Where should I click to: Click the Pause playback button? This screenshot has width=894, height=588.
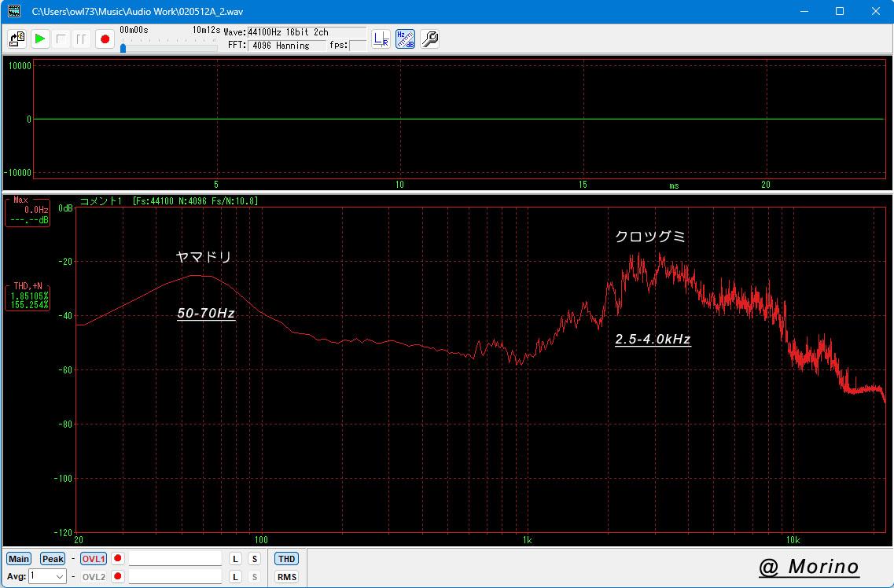(x=81, y=39)
